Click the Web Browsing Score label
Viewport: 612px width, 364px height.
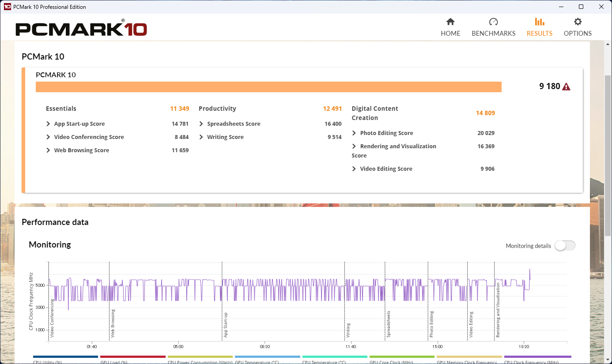coord(81,150)
